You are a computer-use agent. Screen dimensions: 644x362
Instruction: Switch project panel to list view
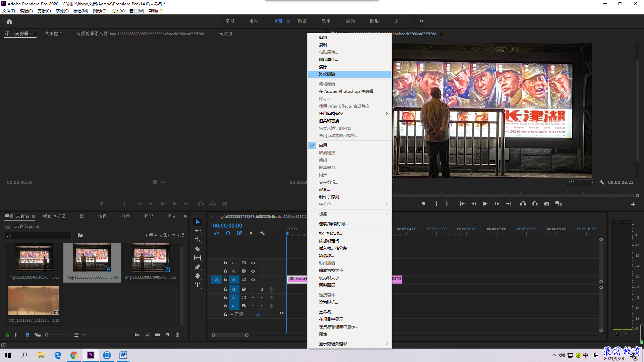pos(17,335)
